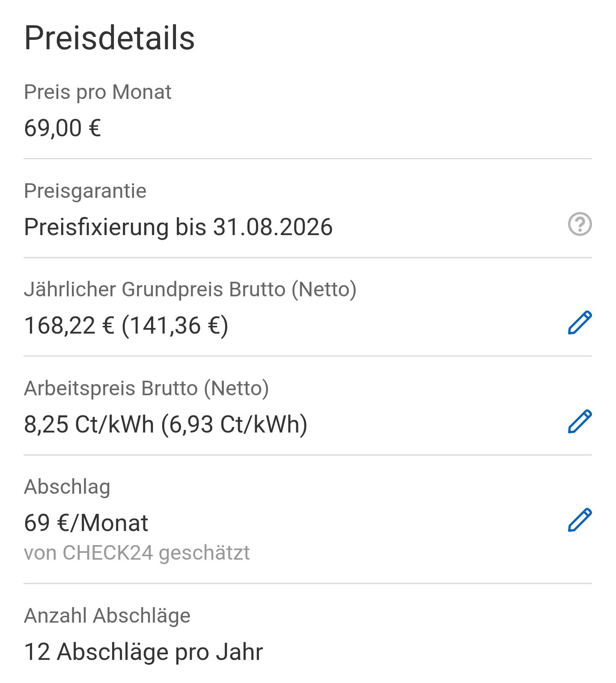616x683 pixels.
Task: Select the Arbeitspreis Brutto (Netto) label
Action: 146,388
